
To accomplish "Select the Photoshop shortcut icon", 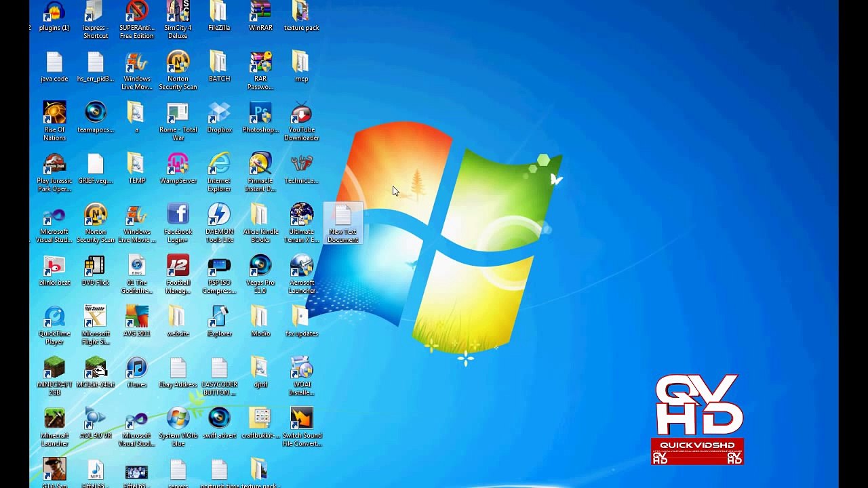I will [260, 117].
